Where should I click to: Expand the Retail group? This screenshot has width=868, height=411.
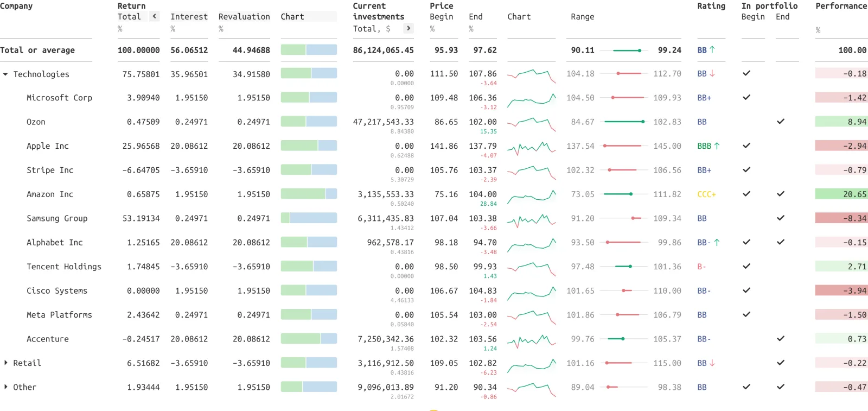point(5,363)
